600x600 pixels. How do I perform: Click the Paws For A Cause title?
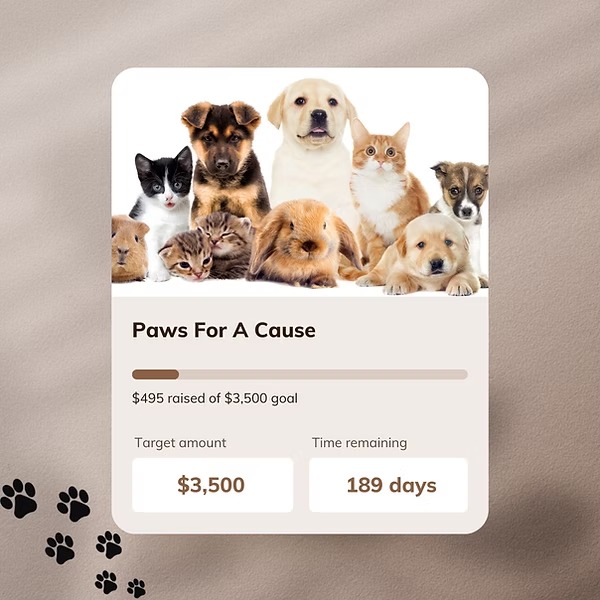(223, 330)
